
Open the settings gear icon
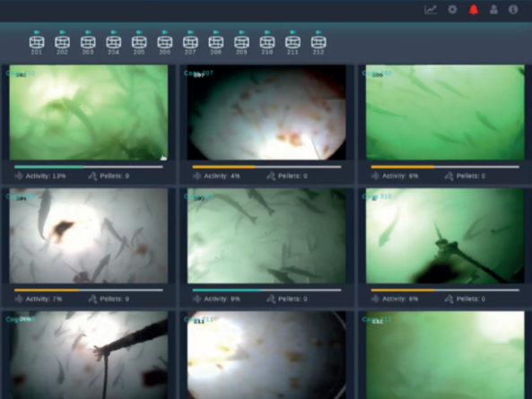click(x=452, y=10)
